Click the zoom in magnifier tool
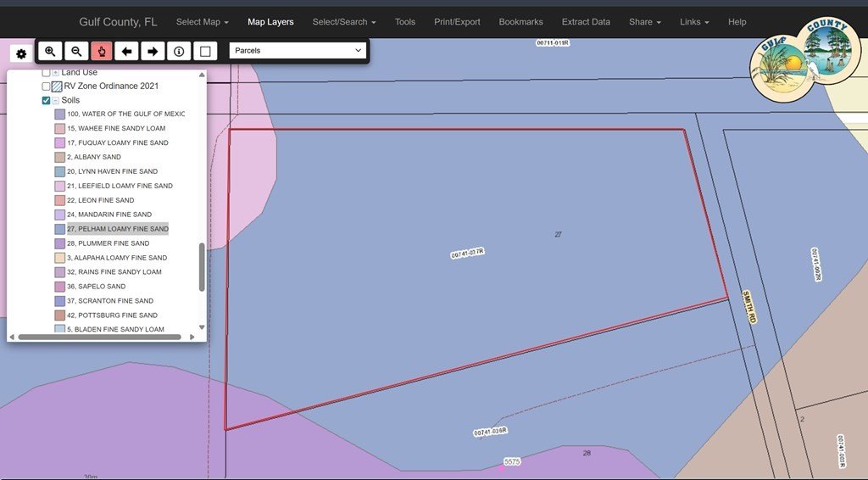The width and height of the screenshot is (868, 480). click(x=50, y=52)
